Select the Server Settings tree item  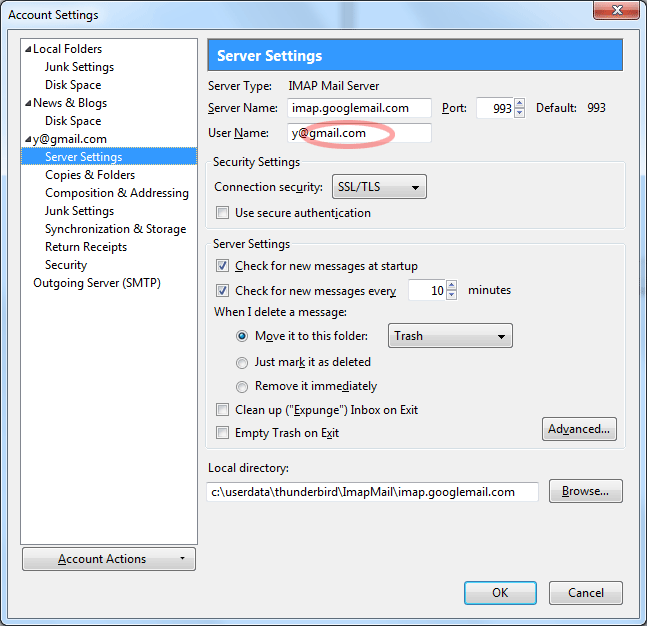pos(109,157)
